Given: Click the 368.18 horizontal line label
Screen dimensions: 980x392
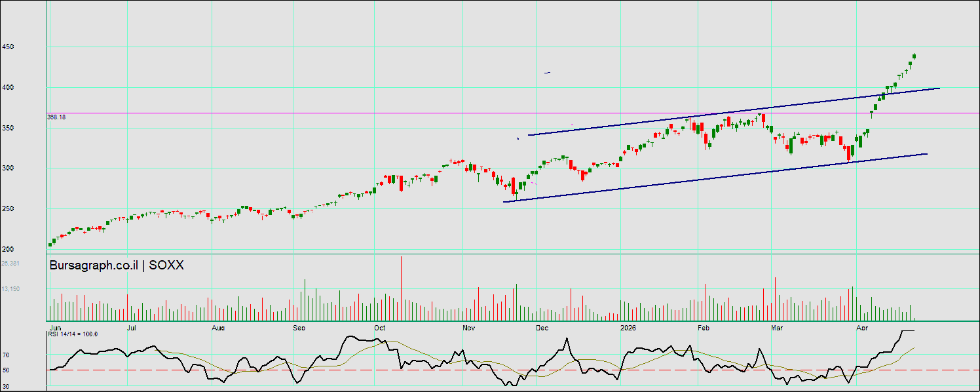Looking at the screenshot, I should coord(56,117).
